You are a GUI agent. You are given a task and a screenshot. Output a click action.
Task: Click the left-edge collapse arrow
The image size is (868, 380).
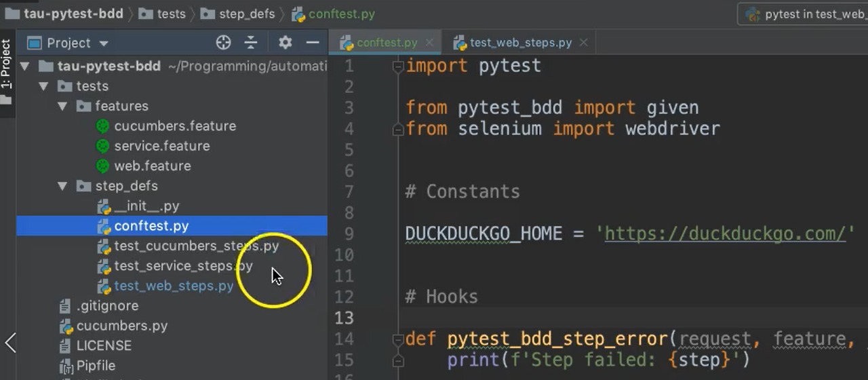(10, 343)
